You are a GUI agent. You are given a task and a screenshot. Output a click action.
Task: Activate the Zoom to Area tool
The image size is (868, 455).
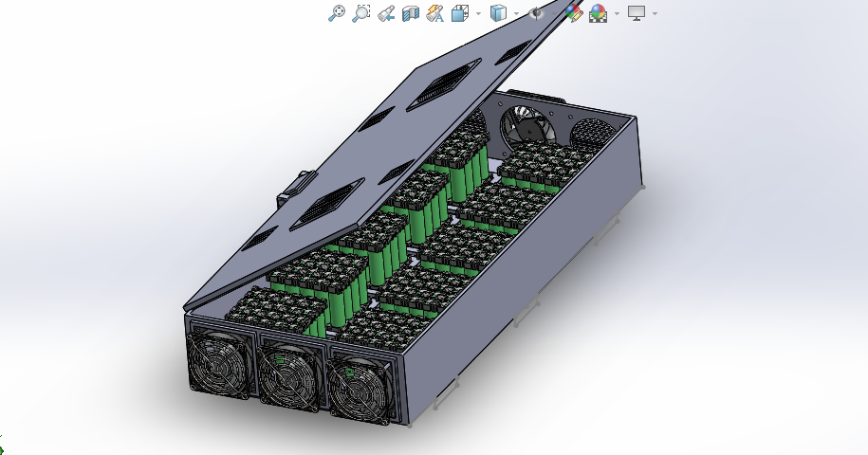pos(360,13)
